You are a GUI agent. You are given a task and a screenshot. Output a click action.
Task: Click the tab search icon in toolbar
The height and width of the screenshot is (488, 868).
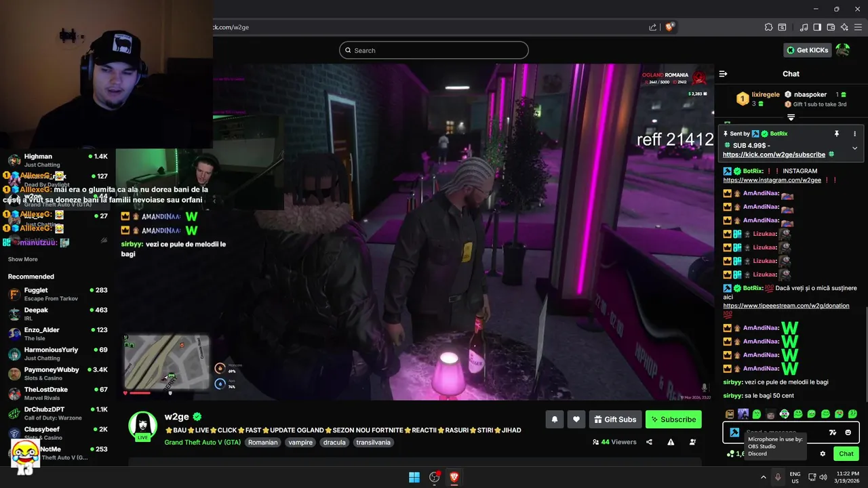tap(782, 27)
